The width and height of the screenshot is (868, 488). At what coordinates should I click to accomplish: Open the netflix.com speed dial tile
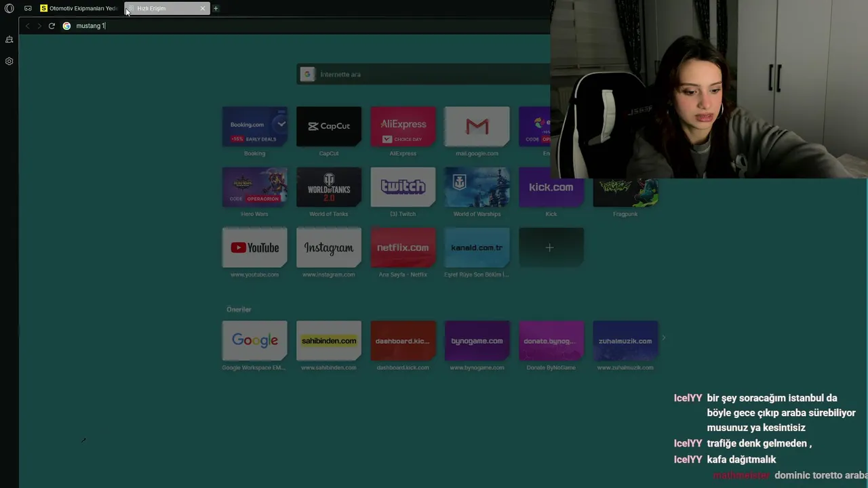coord(403,247)
